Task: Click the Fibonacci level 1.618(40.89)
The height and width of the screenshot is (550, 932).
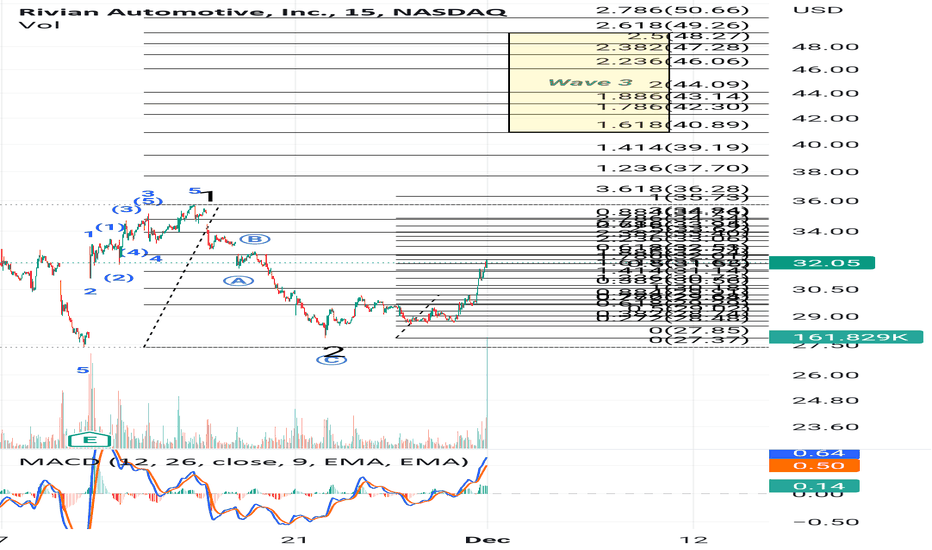Action: pyautogui.click(x=672, y=125)
